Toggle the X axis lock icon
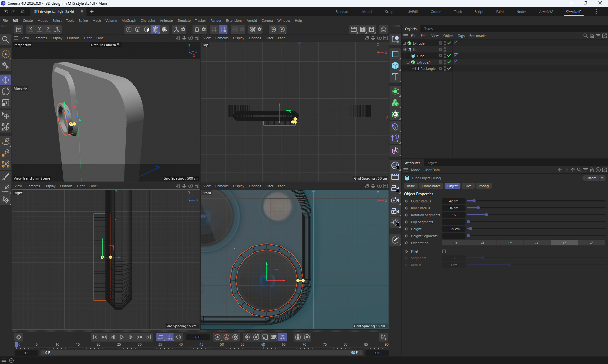This screenshot has width=608, height=364. coord(30,29)
